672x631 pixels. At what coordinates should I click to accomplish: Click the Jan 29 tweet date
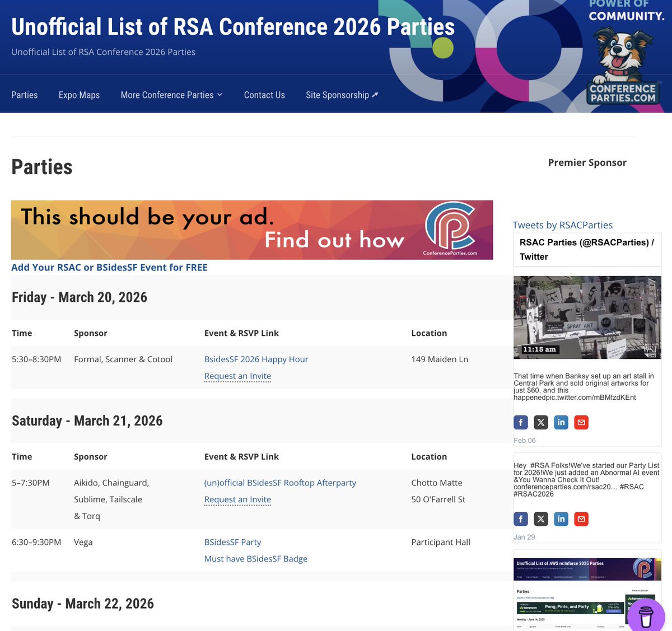point(524,537)
